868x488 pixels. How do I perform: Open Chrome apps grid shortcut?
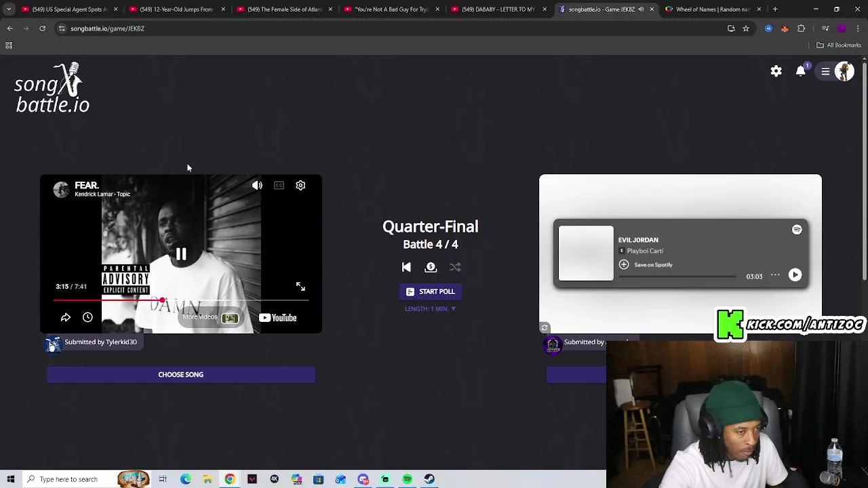9,45
